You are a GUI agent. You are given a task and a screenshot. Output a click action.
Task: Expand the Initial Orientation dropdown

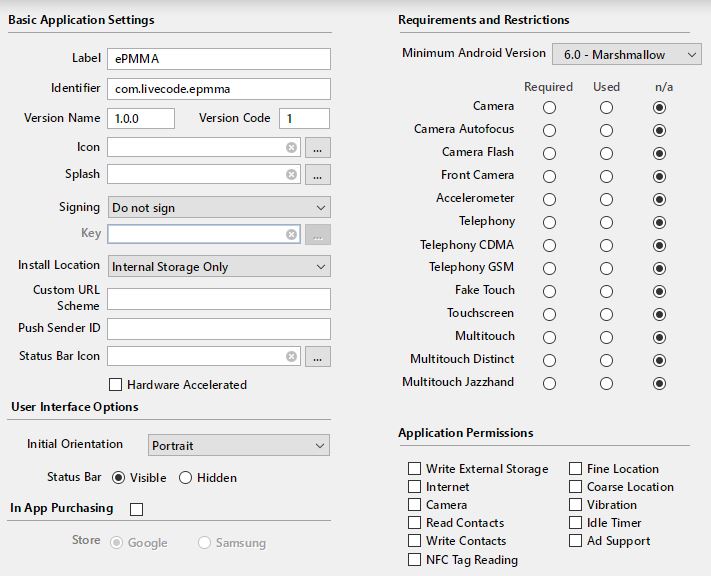[238, 445]
